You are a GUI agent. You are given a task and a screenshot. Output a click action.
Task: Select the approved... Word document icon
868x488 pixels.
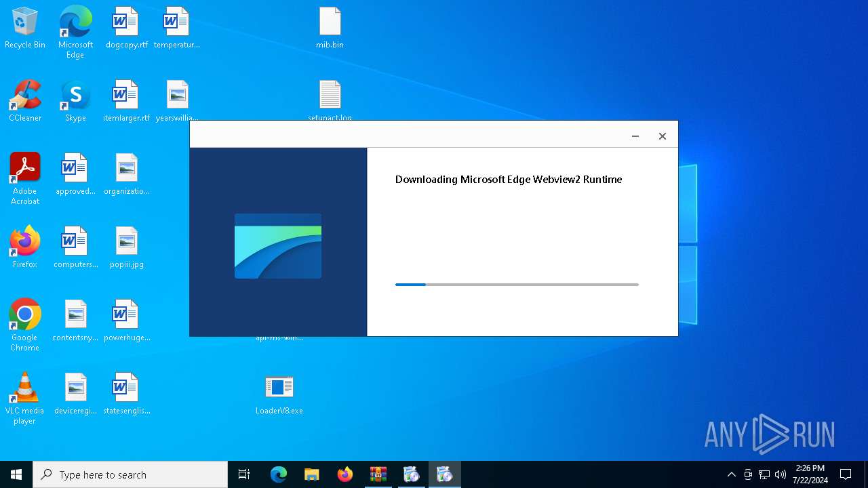pos(75,175)
